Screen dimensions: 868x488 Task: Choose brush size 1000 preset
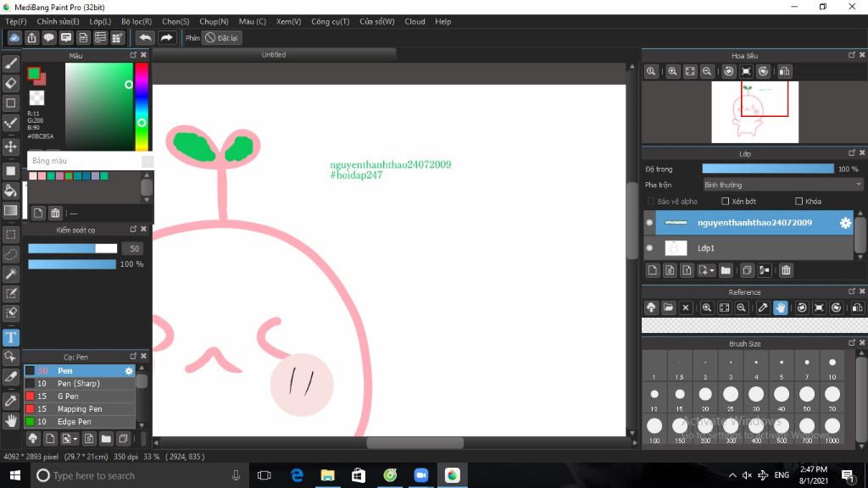coord(832,430)
